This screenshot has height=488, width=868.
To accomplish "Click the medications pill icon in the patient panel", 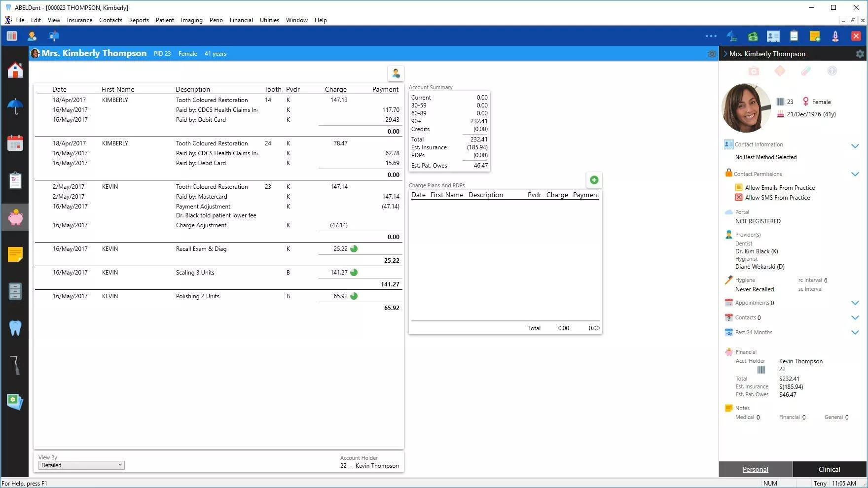I will pyautogui.click(x=806, y=71).
